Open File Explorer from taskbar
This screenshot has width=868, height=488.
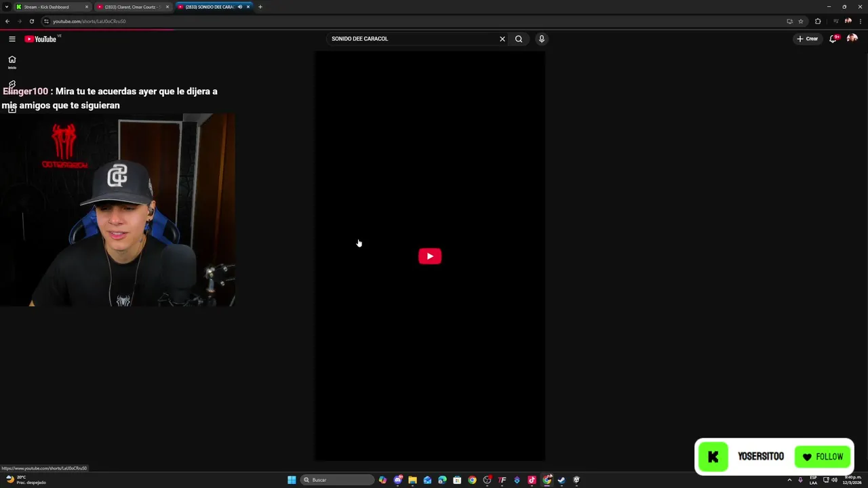(x=412, y=480)
